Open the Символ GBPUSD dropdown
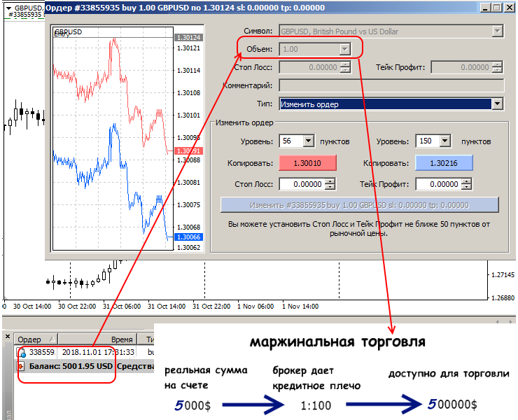Viewport: 518px width, 420px height. [498, 31]
